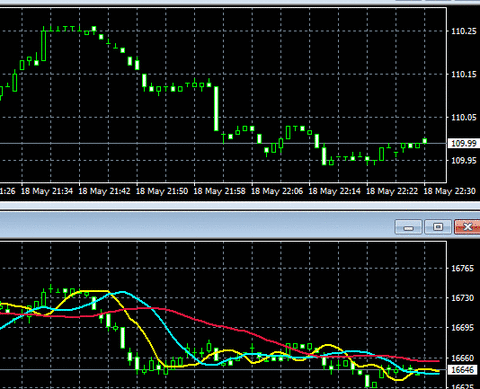Click the 18 May 22:14 time label
Image resolution: width=480 pixels, height=389 pixels.
click(x=335, y=191)
